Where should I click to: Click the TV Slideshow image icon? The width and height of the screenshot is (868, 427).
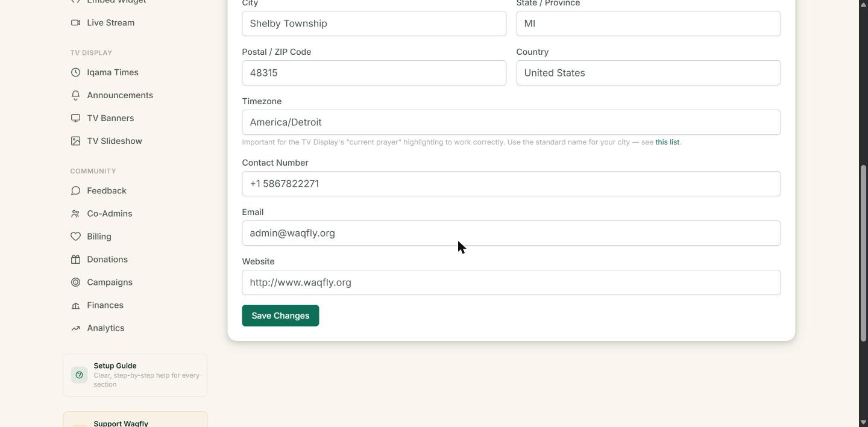click(x=75, y=141)
